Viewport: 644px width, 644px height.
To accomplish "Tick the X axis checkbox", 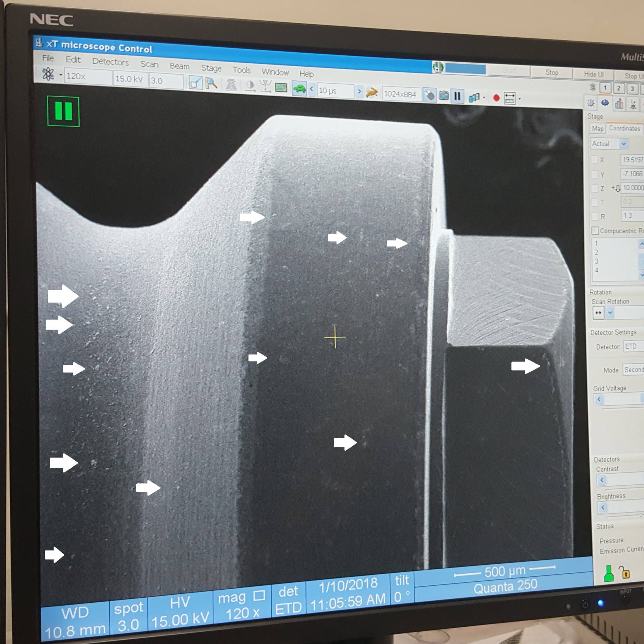I will [x=594, y=159].
